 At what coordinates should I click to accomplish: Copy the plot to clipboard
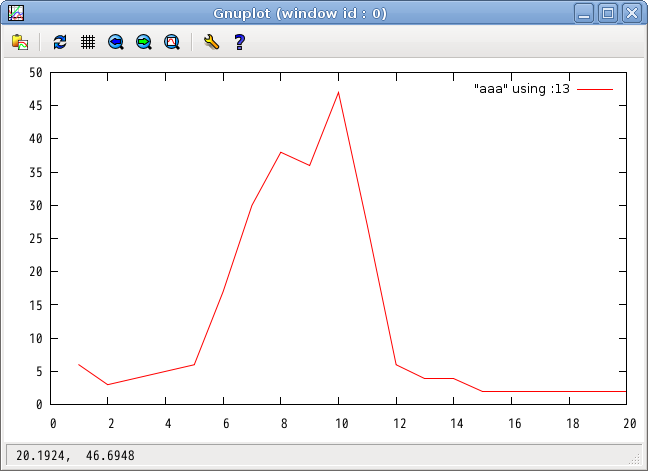pos(20,43)
